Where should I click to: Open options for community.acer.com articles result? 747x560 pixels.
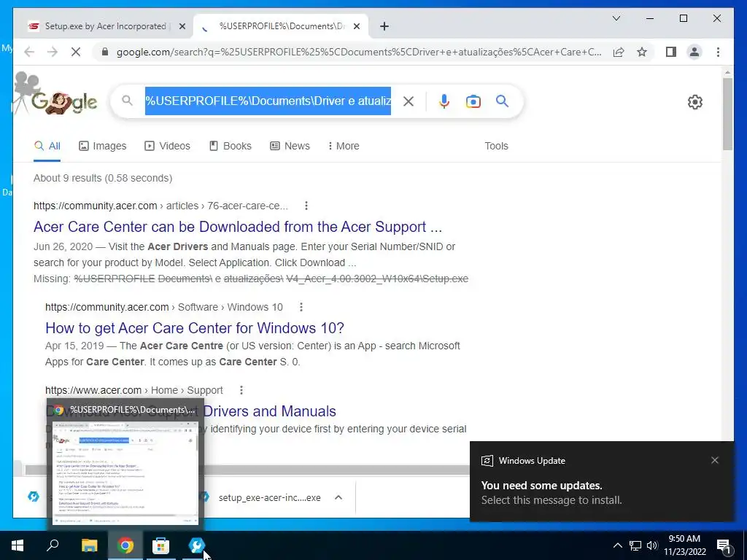[x=306, y=206]
